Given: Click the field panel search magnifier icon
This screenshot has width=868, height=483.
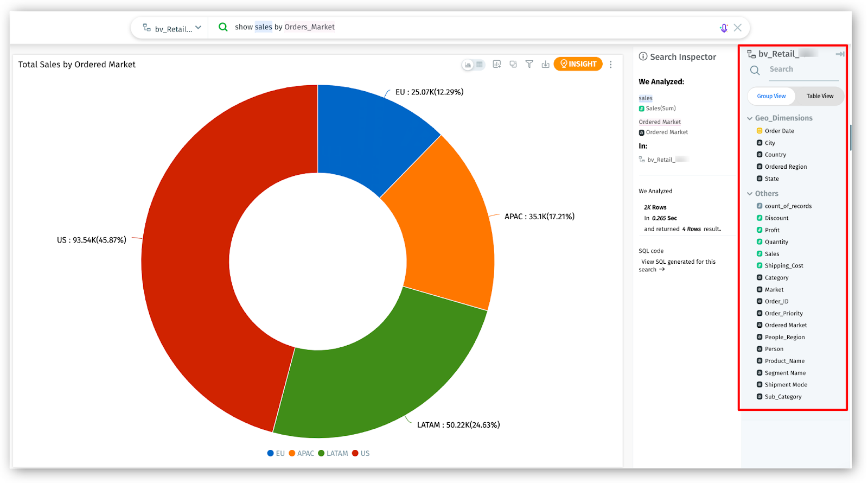Looking at the screenshot, I should click(755, 70).
